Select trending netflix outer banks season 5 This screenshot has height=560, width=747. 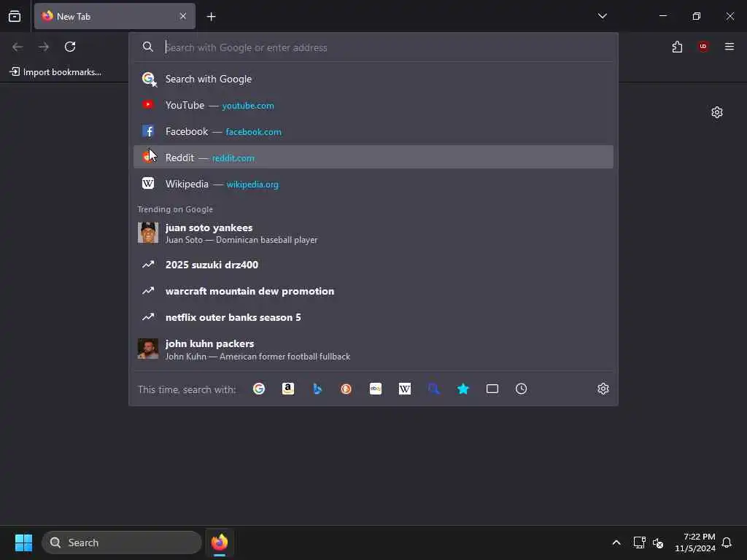(x=373, y=317)
